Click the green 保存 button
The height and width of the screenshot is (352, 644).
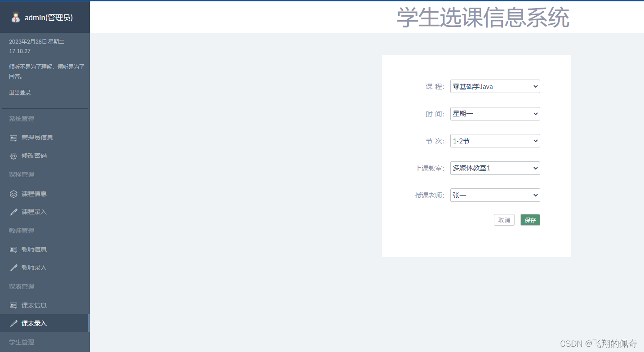pyautogui.click(x=530, y=220)
